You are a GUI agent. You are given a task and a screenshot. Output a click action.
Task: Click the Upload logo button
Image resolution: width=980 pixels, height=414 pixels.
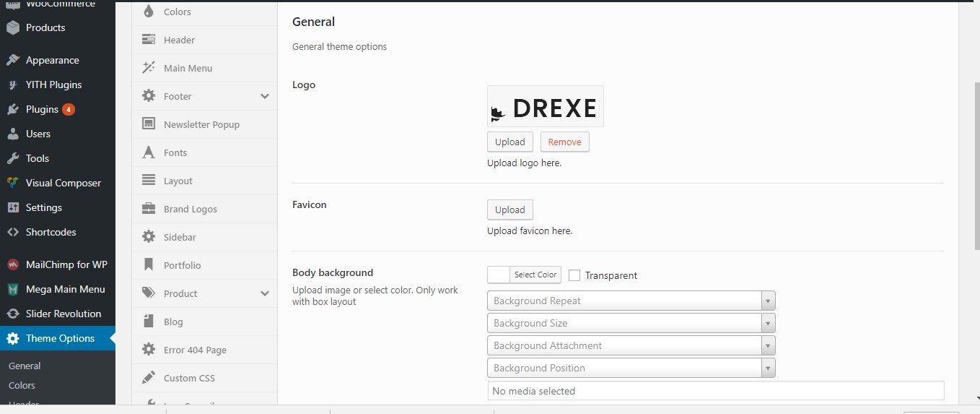click(510, 142)
